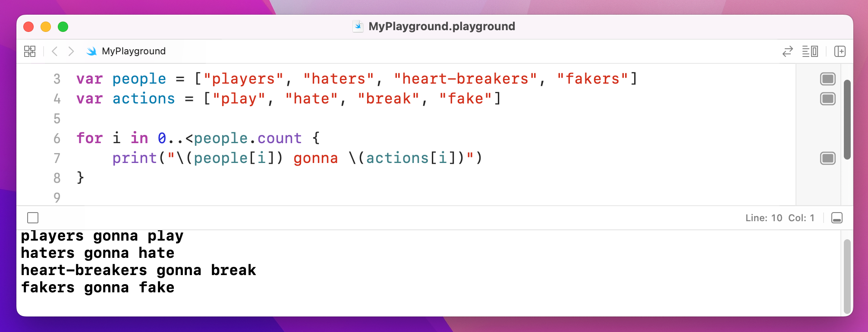Show quick look result for print line

pyautogui.click(x=827, y=158)
